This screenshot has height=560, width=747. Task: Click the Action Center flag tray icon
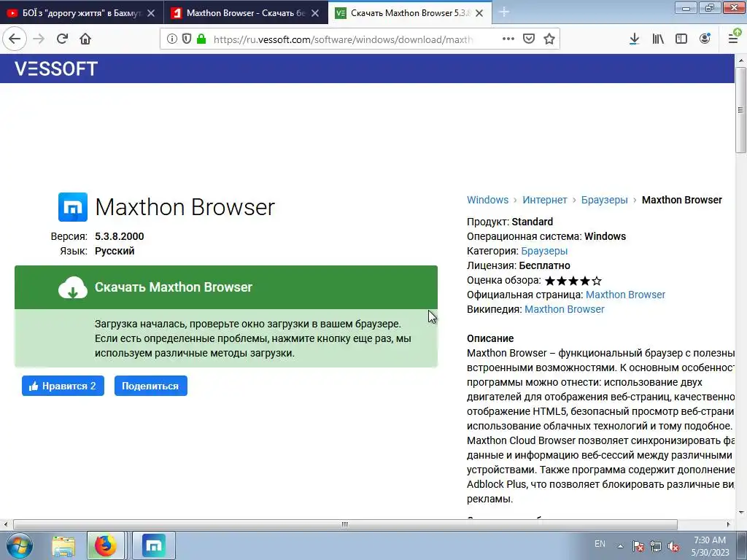click(x=638, y=546)
